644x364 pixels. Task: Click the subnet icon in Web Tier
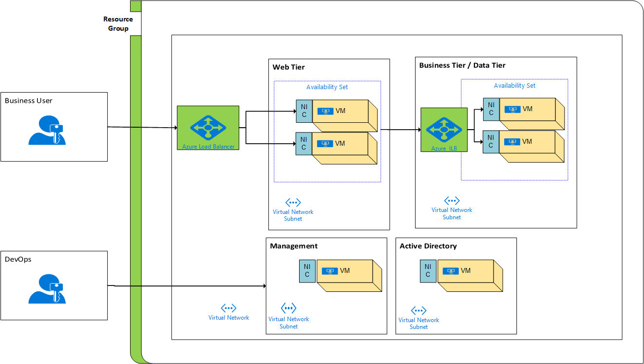point(293,203)
